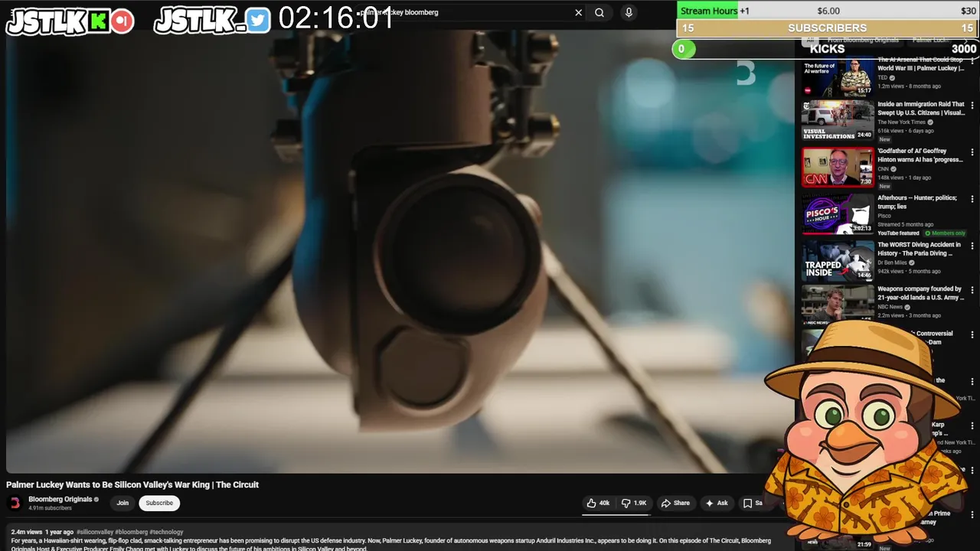The image size is (980, 551).
Task: Click the green Stream Hours progress bar
Action: (x=707, y=11)
